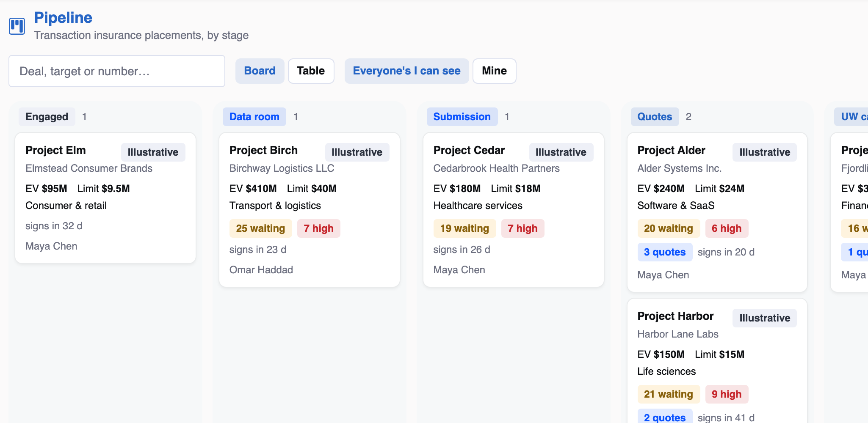
Task: Click the Illustrative tag on Project Birch
Action: 357,152
